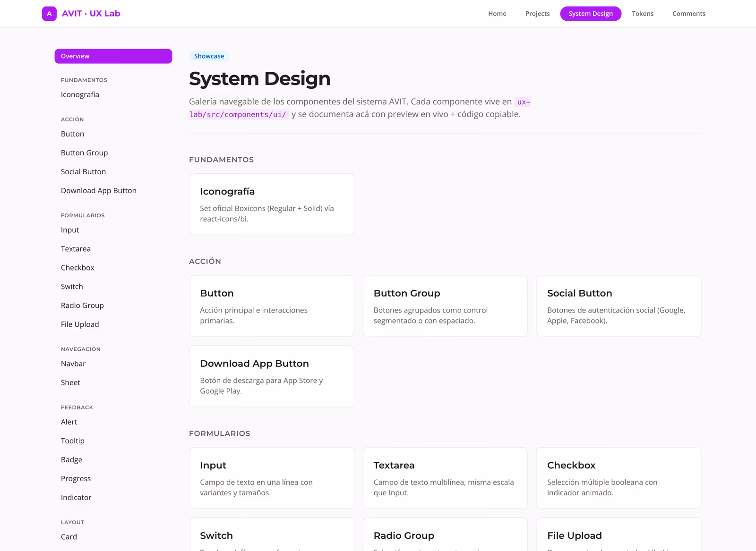The image size is (756, 551).
Task: Open Sheet in the sidebar
Action: 113,382
